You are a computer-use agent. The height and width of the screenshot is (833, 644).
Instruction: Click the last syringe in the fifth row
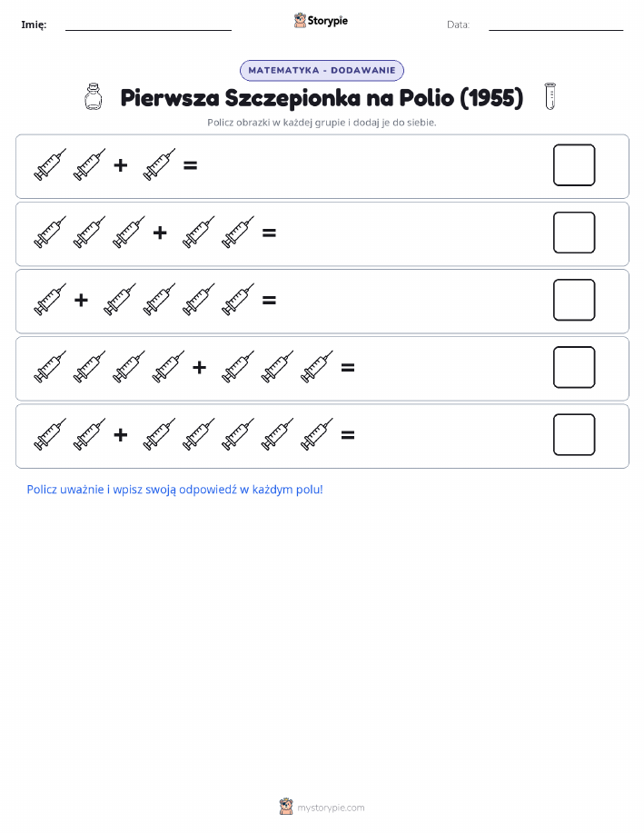tap(317, 434)
